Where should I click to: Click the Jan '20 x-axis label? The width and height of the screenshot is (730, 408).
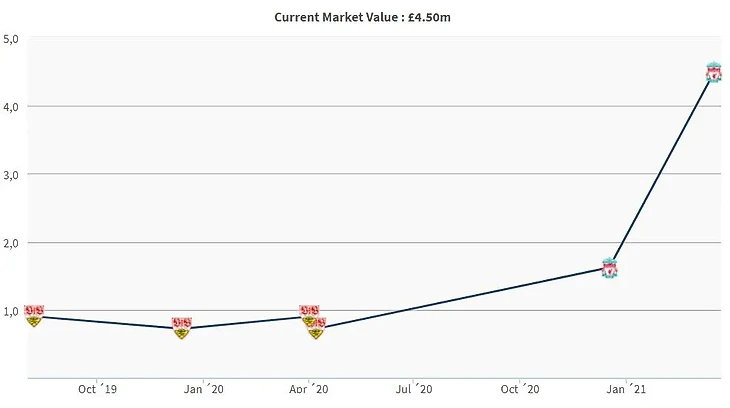[202, 390]
